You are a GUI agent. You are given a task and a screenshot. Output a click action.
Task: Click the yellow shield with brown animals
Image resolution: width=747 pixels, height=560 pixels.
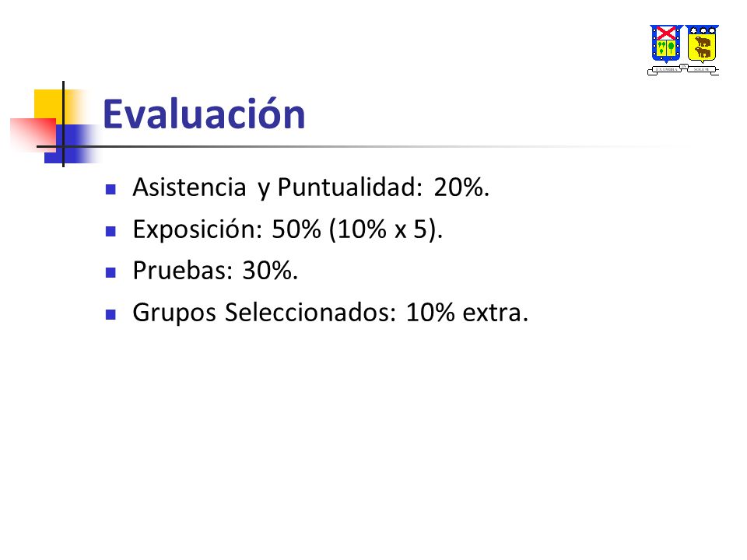702,44
